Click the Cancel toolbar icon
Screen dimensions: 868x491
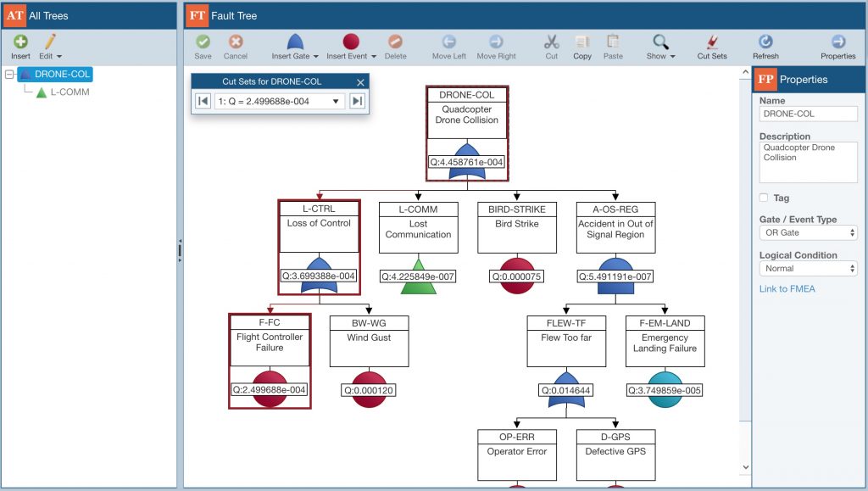tap(236, 42)
